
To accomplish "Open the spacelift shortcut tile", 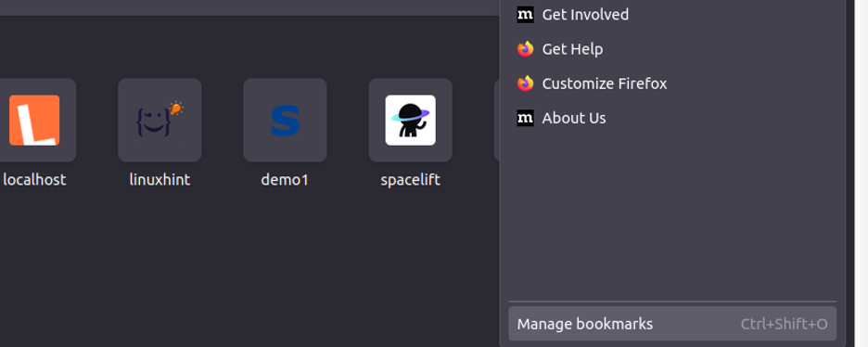I will [410, 120].
